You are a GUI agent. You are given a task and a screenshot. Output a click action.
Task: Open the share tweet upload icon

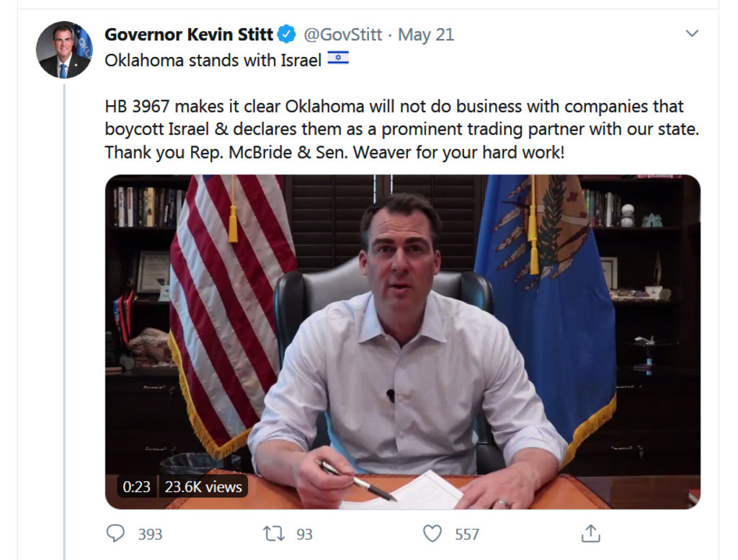591,533
